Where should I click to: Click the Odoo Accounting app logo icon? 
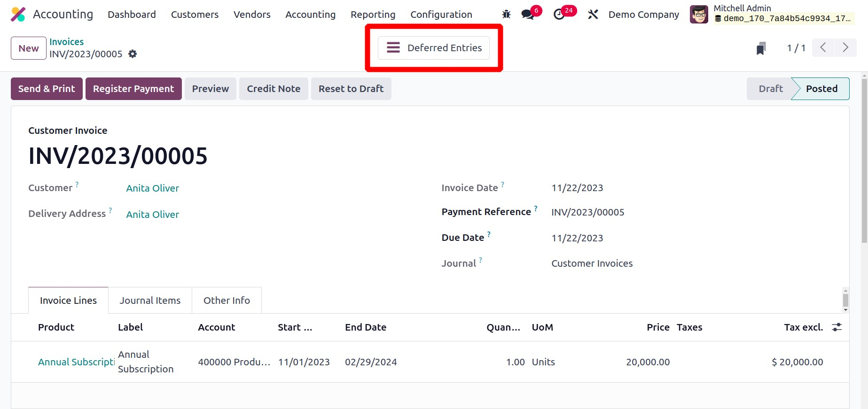pos(18,15)
